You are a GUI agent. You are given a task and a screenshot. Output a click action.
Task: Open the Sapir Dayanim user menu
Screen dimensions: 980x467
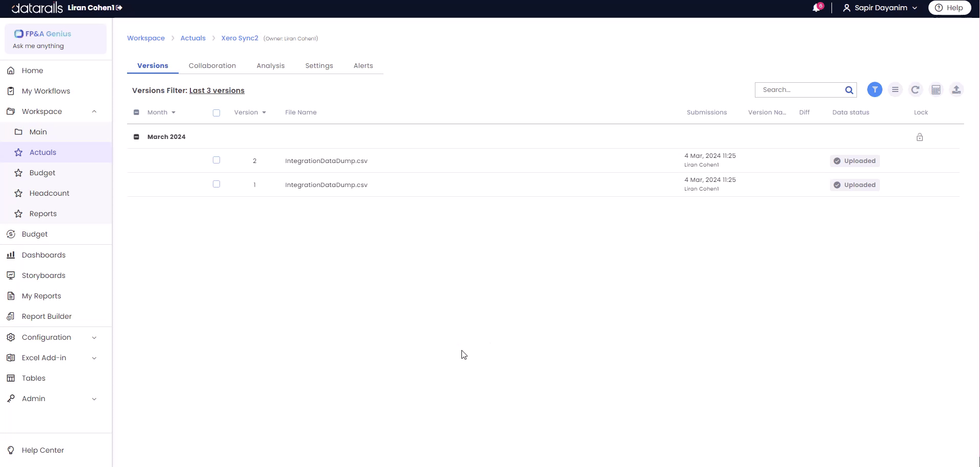[880, 8]
